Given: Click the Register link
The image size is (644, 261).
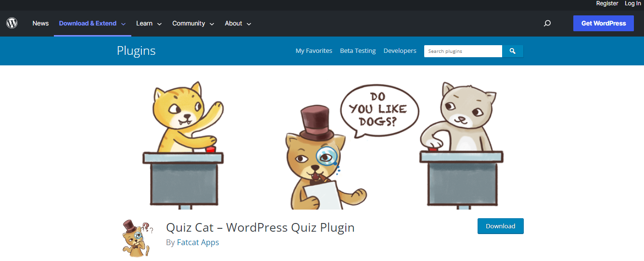Looking at the screenshot, I should (x=607, y=3).
